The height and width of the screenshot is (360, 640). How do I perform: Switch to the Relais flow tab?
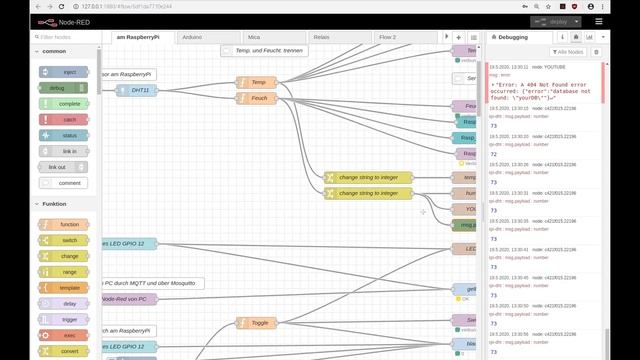point(340,37)
